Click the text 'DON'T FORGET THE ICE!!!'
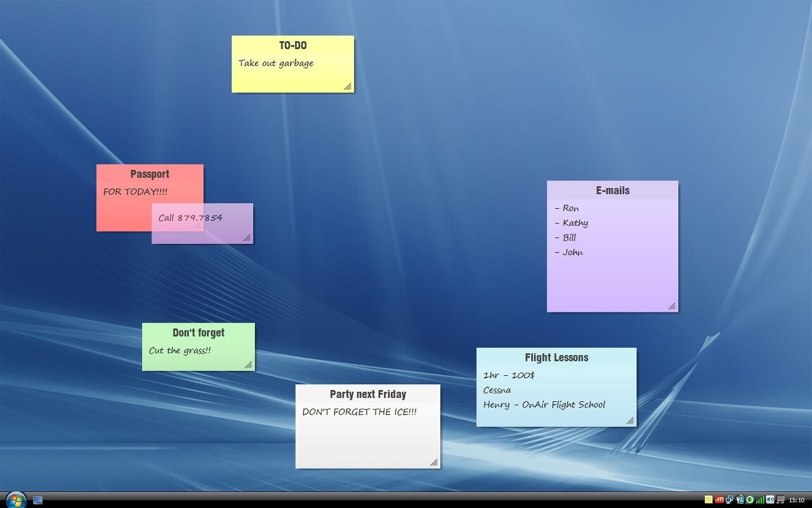 [x=360, y=411]
